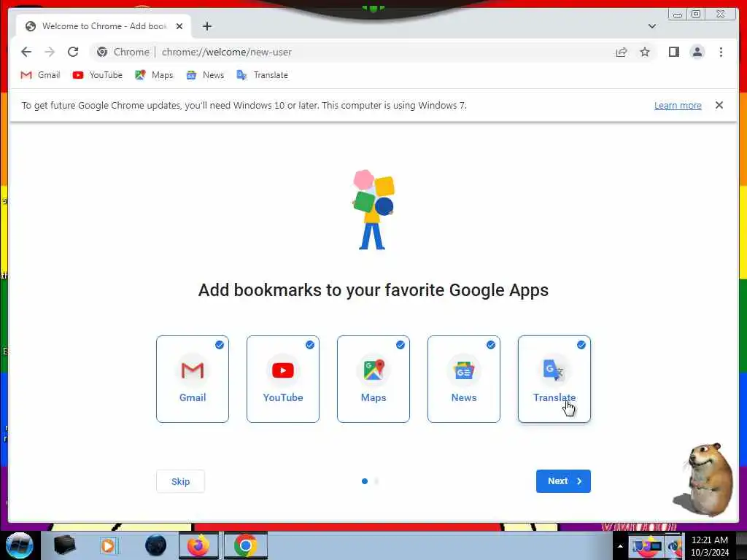The image size is (747, 560).
Task: Open the dark globe taskbar icon
Action: 156,545
